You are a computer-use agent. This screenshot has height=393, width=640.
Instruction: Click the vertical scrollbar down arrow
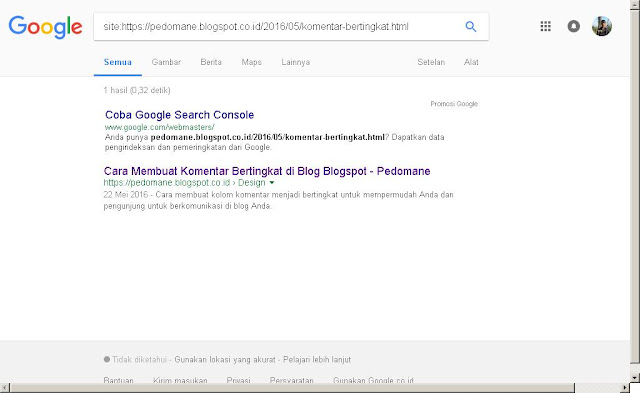pyautogui.click(x=635, y=377)
